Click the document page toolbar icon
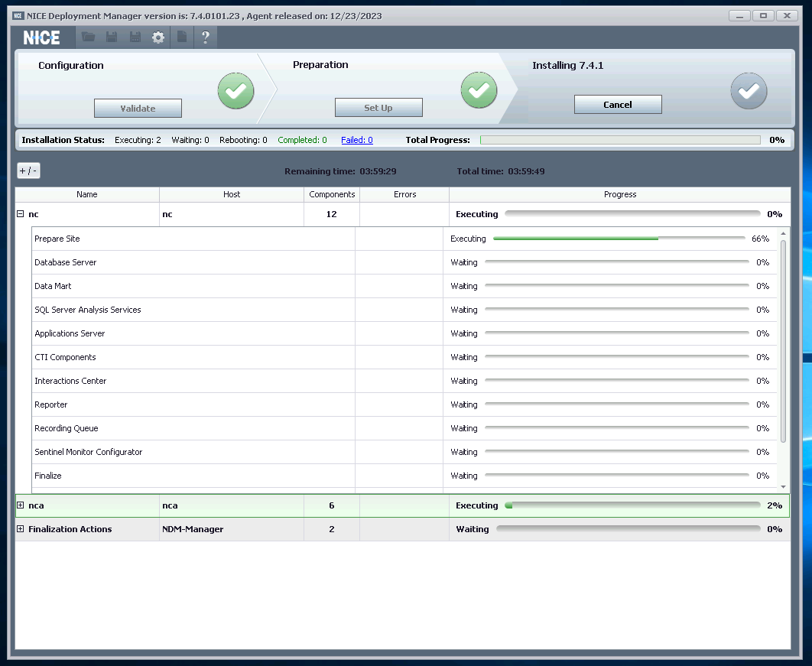This screenshot has width=812, height=666. [182, 37]
